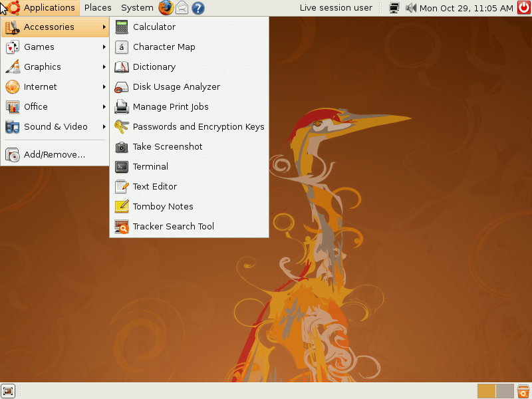Open the Trash applet in bottom panel
Image resolution: width=532 pixels, height=399 pixels.
(523, 391)
